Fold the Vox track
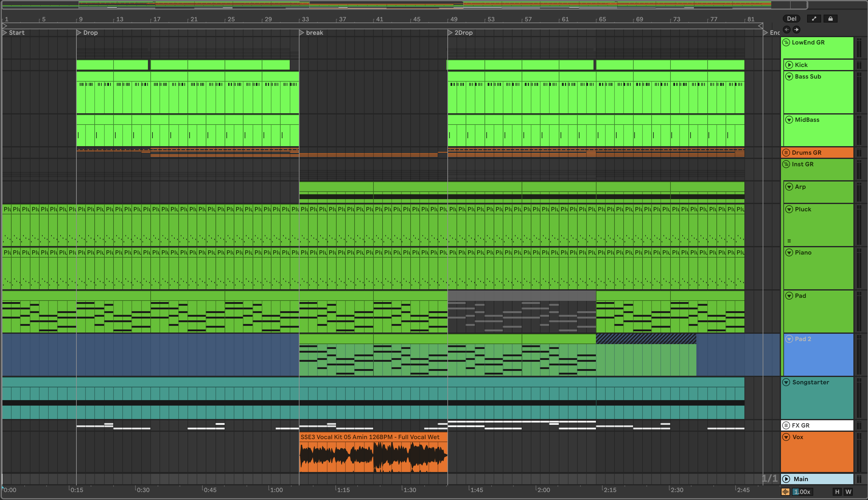 (x=786, y=437)
